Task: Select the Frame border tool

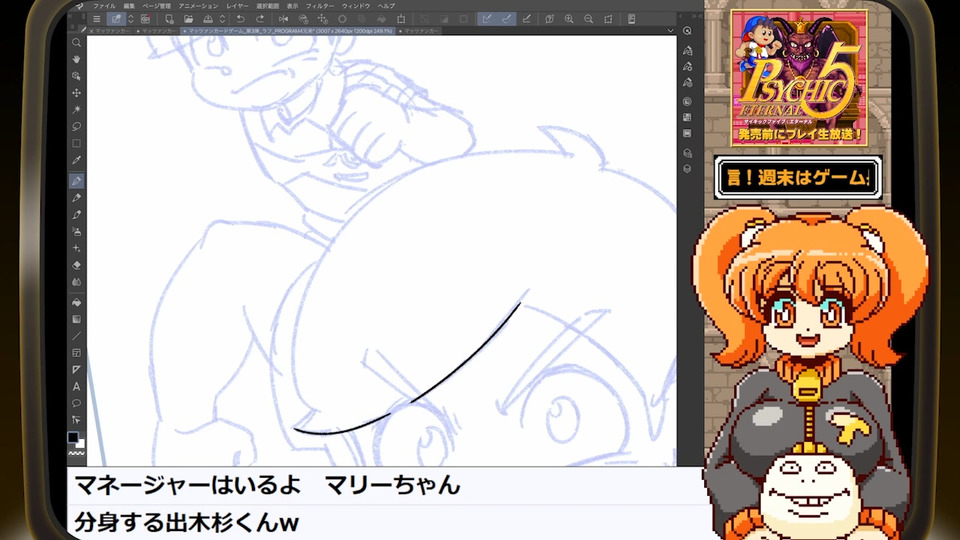Action: [x=77, y=353]
